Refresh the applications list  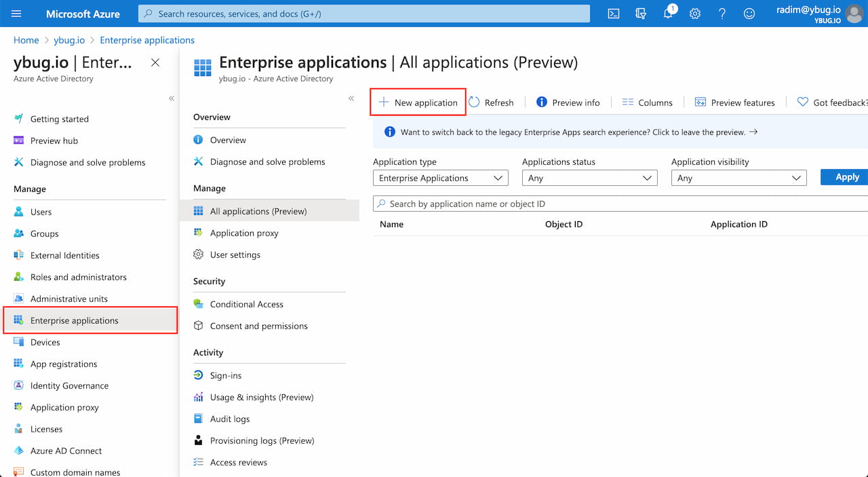click(491, 102)
